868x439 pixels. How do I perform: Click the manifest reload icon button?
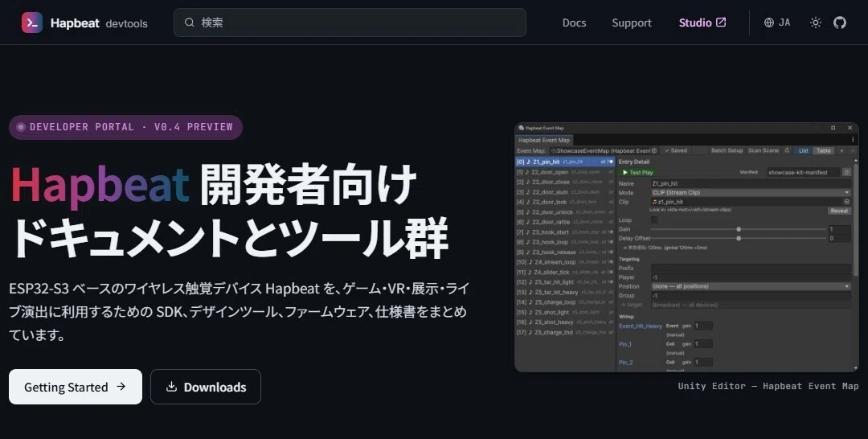[x=846, y=172]
